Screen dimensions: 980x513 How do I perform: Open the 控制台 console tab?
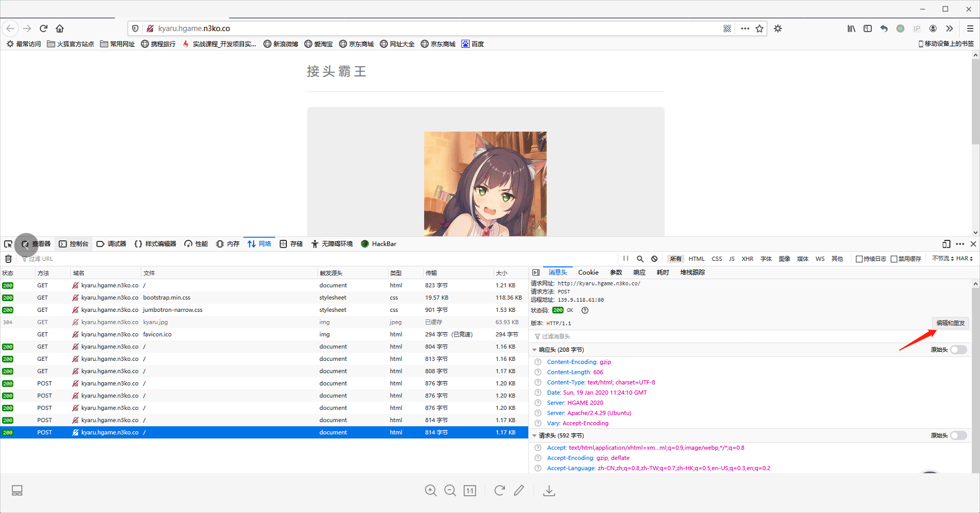(x=74, y=244)
